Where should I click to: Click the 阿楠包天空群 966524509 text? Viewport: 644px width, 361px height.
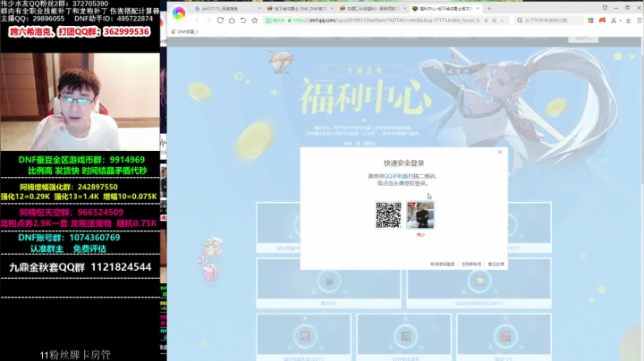[x=72, y=213]
